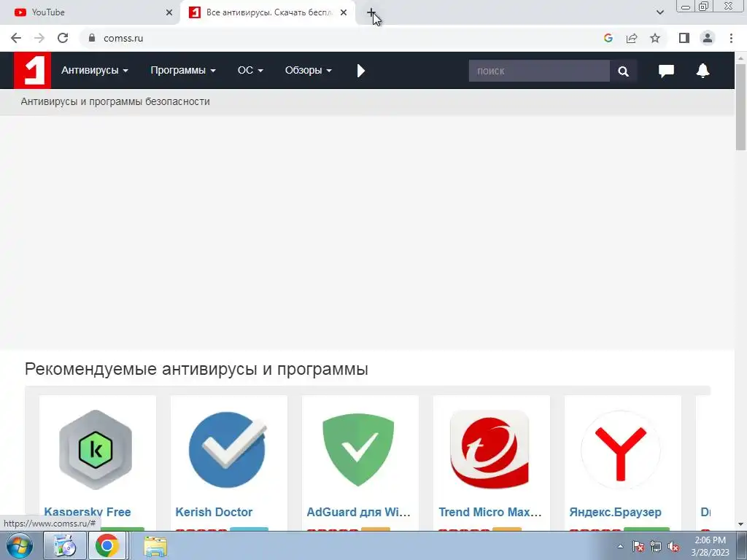This screenshot has width=747, height=560.
Task: Open the Kaspersky Free logo thumbnail
Action: point(96,449)
